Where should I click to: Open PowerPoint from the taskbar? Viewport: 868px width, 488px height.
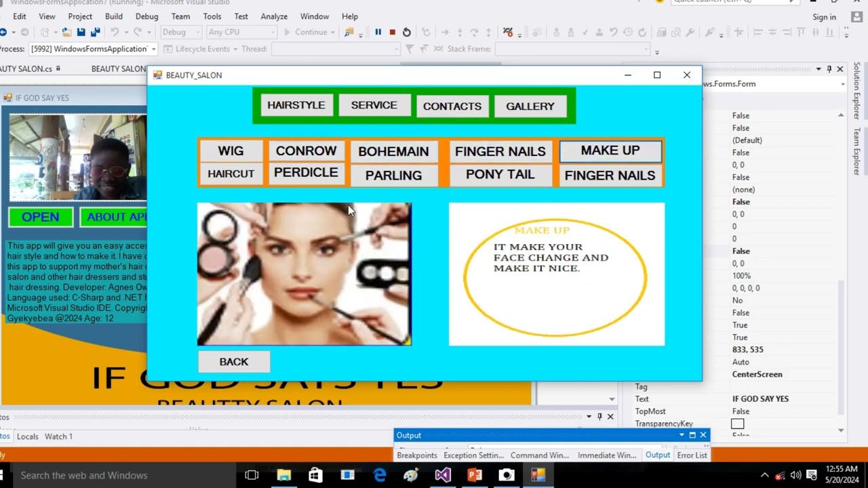pos(475,475)
